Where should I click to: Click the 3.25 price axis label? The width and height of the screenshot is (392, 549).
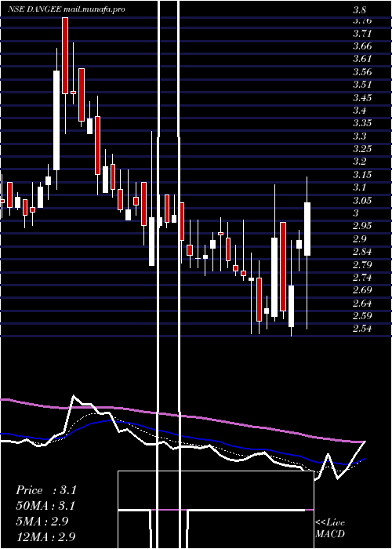tap(362, 149)
